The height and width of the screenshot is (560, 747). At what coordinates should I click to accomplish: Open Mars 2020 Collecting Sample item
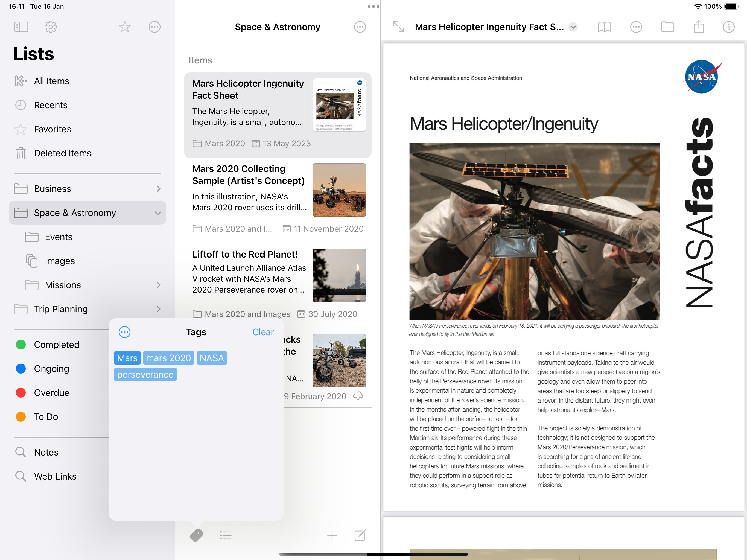click(x=278, y=200)
